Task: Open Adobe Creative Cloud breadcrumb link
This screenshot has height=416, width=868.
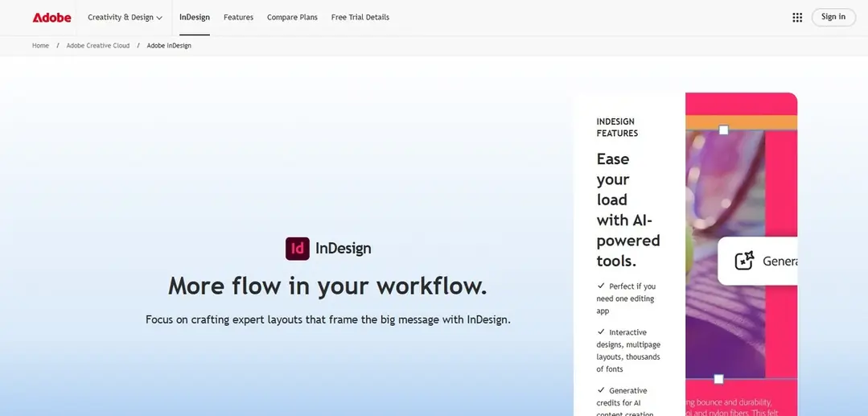Action: pyautogui.click(x=98, y=45)
